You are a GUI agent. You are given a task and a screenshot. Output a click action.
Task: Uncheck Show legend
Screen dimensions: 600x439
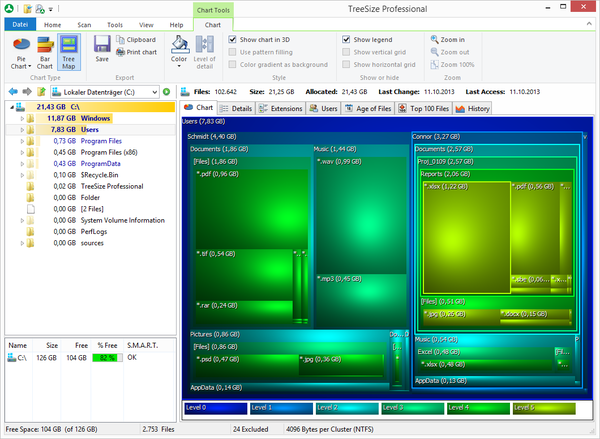(x=346, y=39)
